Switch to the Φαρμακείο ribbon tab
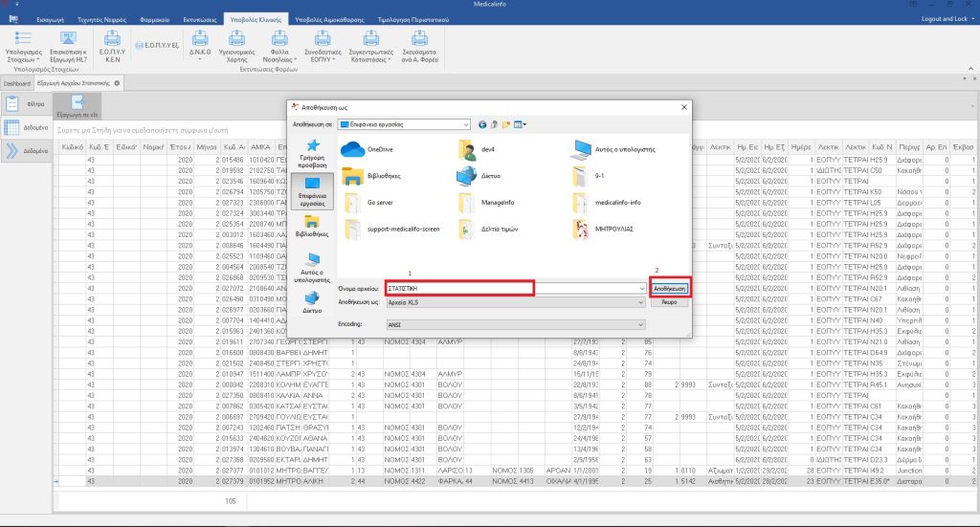The height and width of the screenshot is (527, 980). 156,18
